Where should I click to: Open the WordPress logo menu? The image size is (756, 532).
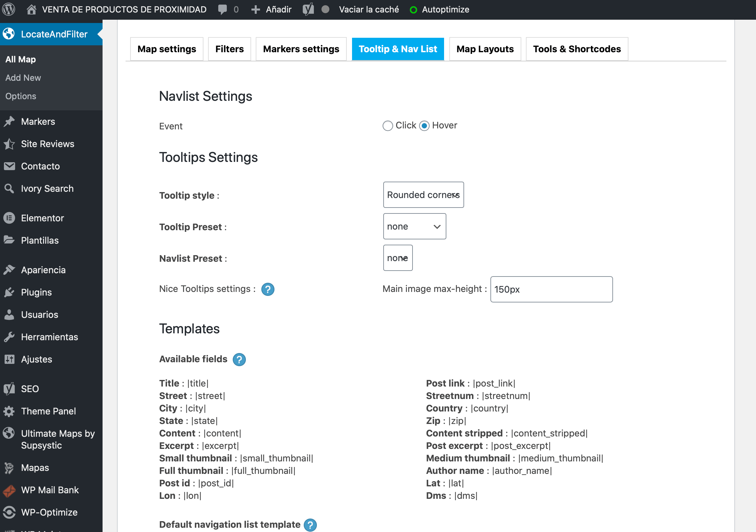pos(9,9)
